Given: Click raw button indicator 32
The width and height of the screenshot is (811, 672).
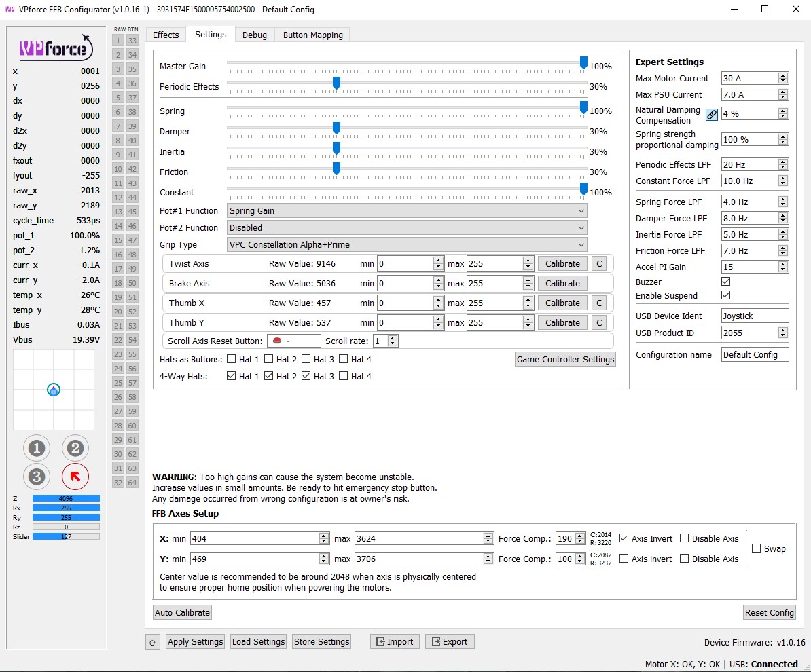Looking at the screenshot, I should [118, 483].
